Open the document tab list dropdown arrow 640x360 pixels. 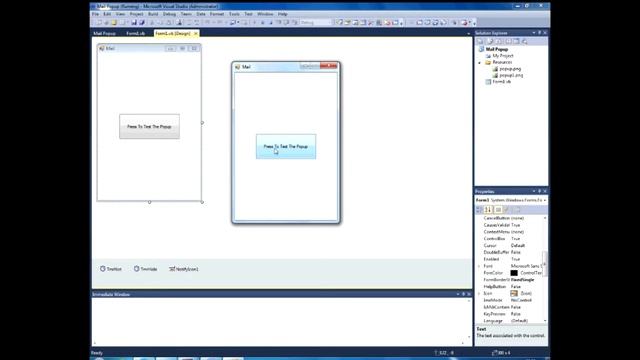(x=469, y=33)
